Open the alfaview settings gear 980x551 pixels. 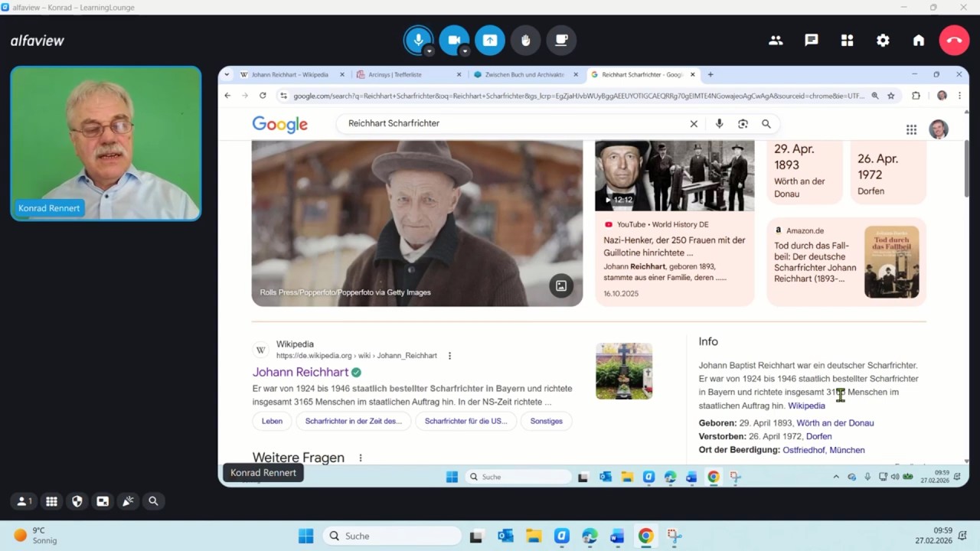pyautogui.click(x=883, y=41)
